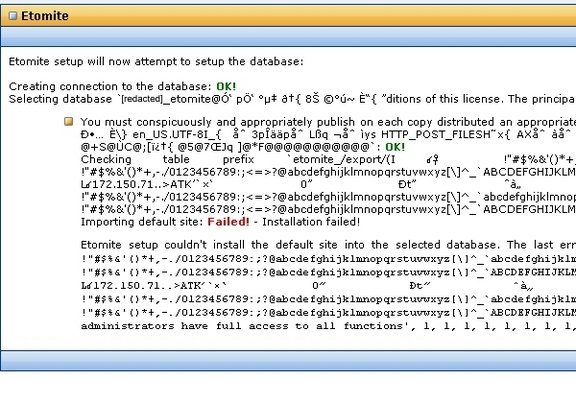Image resolution: width=576 pixels, height=403 pixels.
Task: Click 'administrators have full access to all functions' line
Action: click(x=328, y=326)
